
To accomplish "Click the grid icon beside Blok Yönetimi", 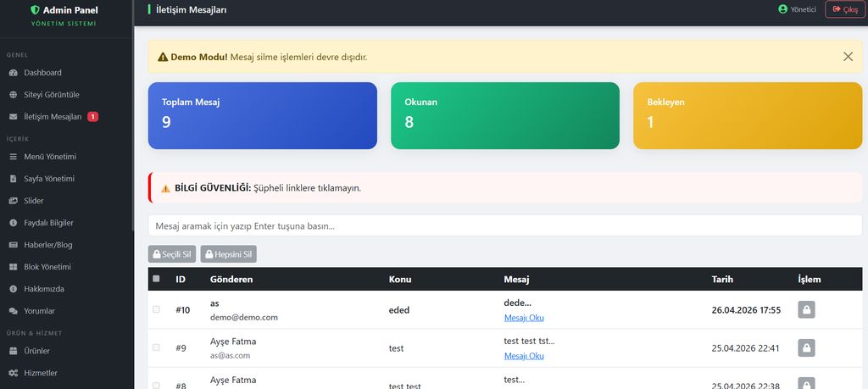I will (x=14, y=267).
